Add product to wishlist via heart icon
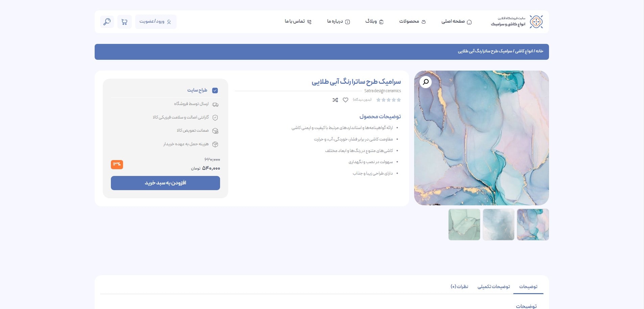The image size is (644, 309). pos(345,100)
